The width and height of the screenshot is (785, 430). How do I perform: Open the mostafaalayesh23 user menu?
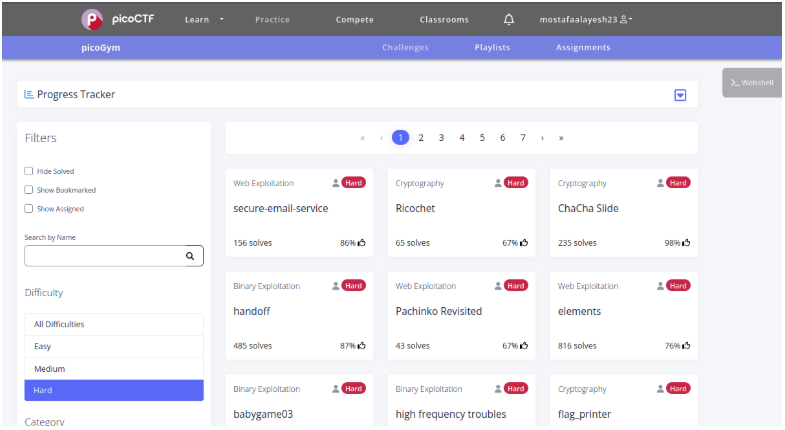(x=586, y=20)
